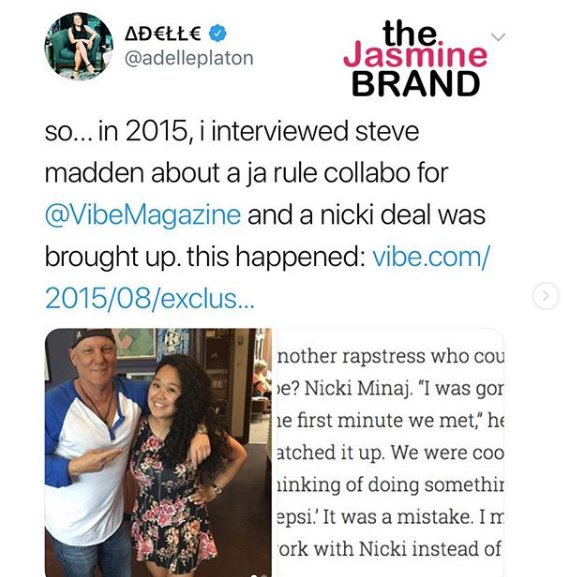Go to next carousel slide arrow
The image size is (565, 577).
click(x=545, y=295)
